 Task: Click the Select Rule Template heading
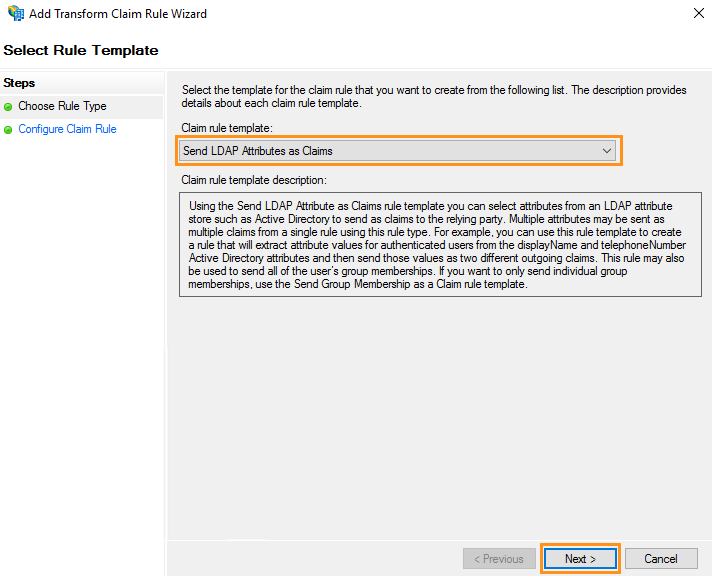coord(81,50)
